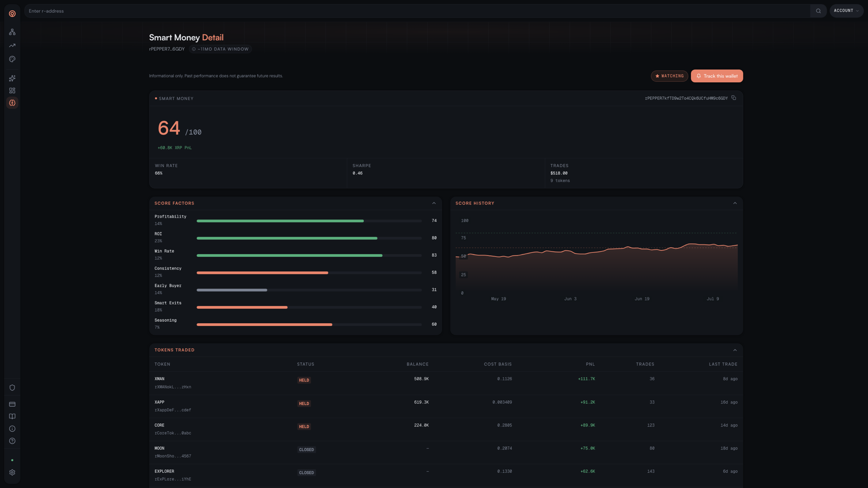Open the network hierarchy sidebar icon
Viewport: 868px width, 488px height.
click(x=12, y=32)
